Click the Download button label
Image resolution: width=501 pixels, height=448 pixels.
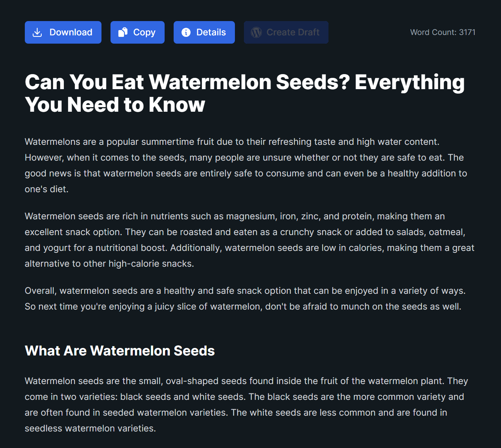(71, 32)
